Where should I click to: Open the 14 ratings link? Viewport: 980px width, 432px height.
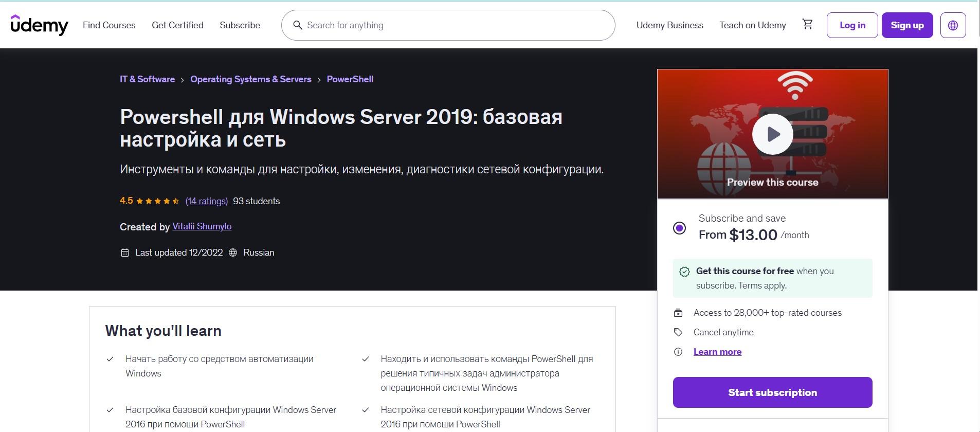[x=206, y=201]
